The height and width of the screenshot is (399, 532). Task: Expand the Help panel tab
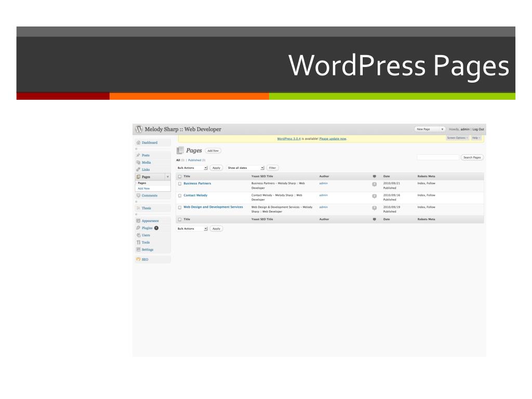click(476, 138)
